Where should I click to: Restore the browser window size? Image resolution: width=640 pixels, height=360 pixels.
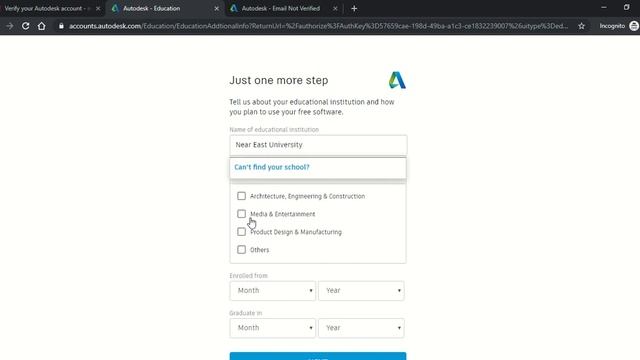(627, 7)
